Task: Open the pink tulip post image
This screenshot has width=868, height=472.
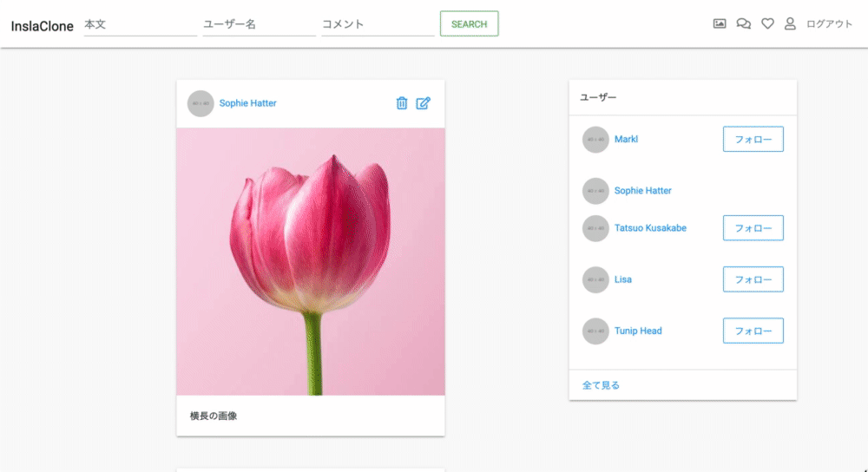Action: 311,262
